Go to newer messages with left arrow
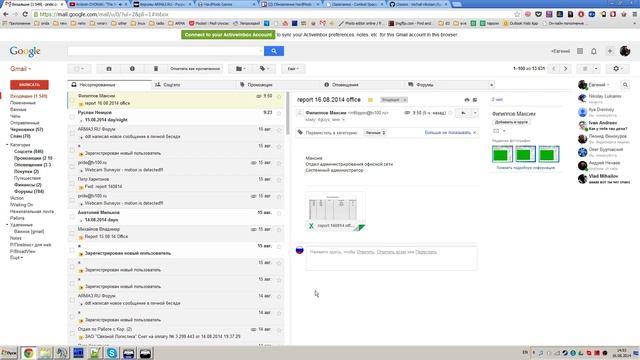Viewport: 640px width, 360px height. pyautogui.click(x=554, y=69)
